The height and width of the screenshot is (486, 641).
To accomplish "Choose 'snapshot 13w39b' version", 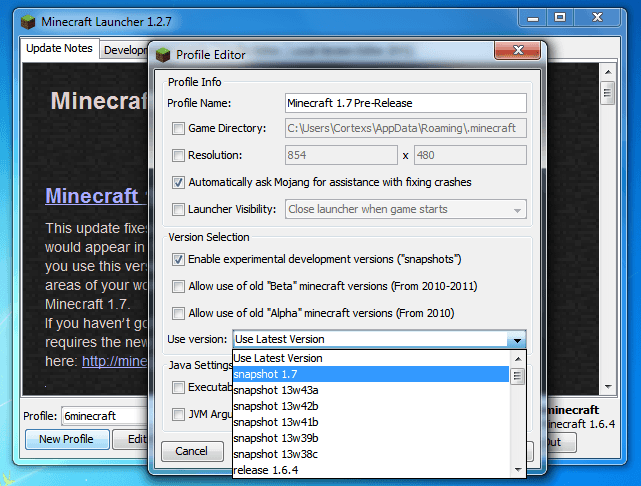I will click(371, 438).
